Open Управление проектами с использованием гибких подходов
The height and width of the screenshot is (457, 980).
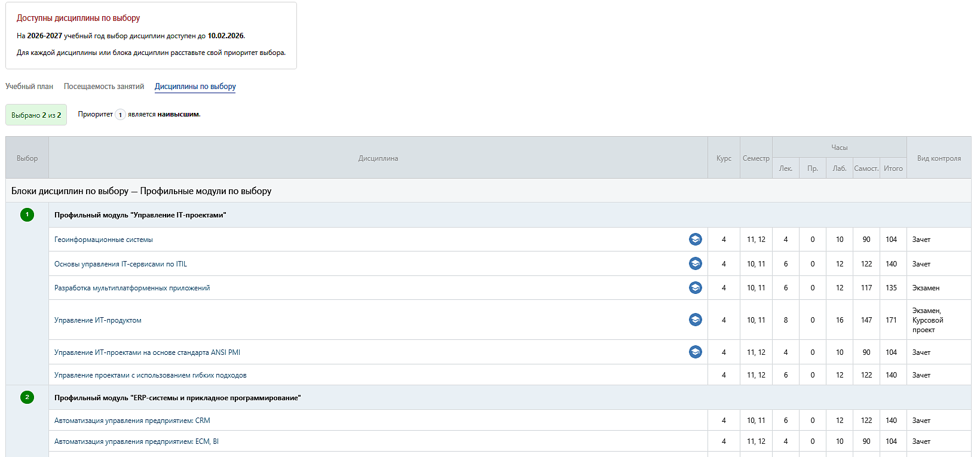click(x=150, y=375)
